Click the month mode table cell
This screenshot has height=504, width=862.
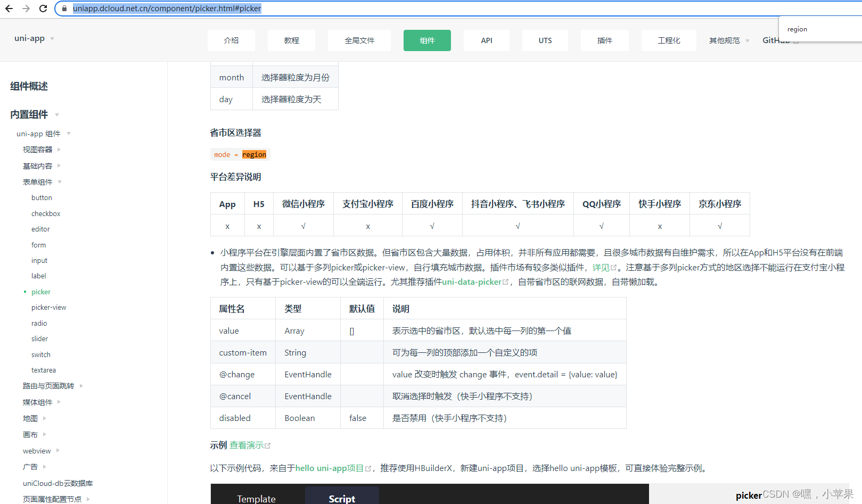(x=232, y=77)
